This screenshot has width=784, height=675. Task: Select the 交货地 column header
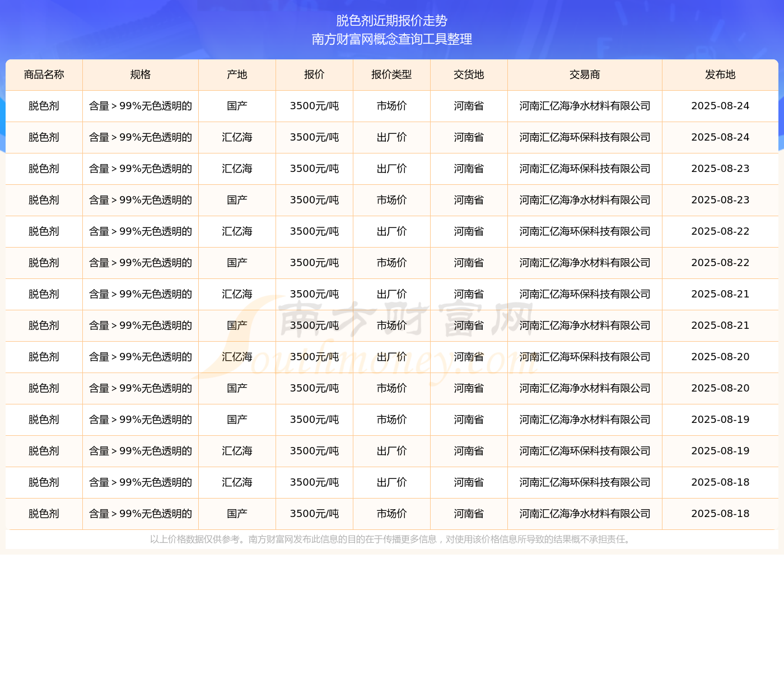[x=469, y=75]
